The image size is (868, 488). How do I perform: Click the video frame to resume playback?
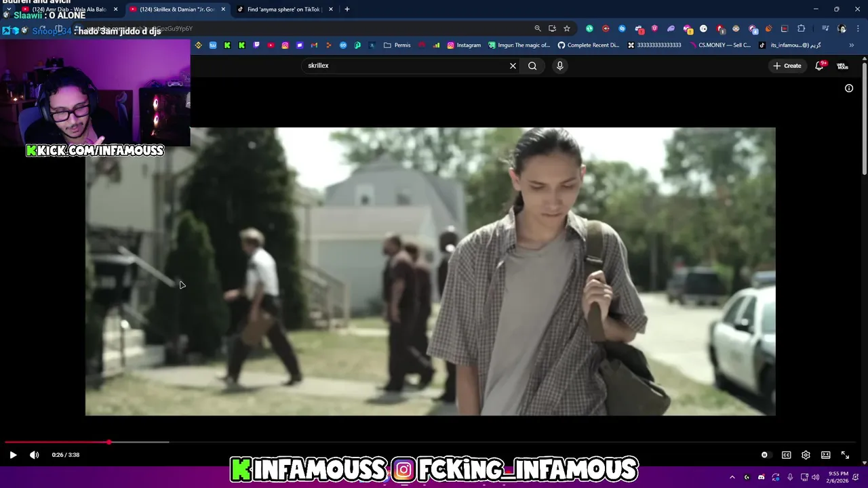pyautogui.click(x=430, y=271)
